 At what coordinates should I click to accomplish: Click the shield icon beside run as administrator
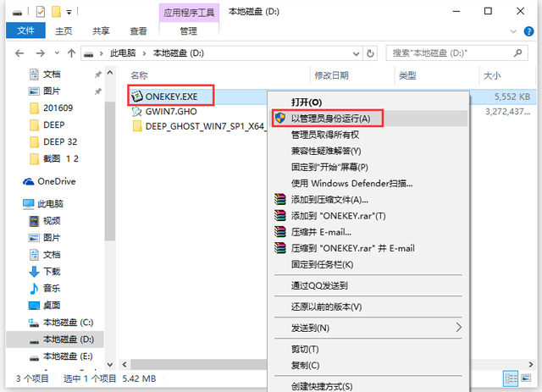coord(280,119)
